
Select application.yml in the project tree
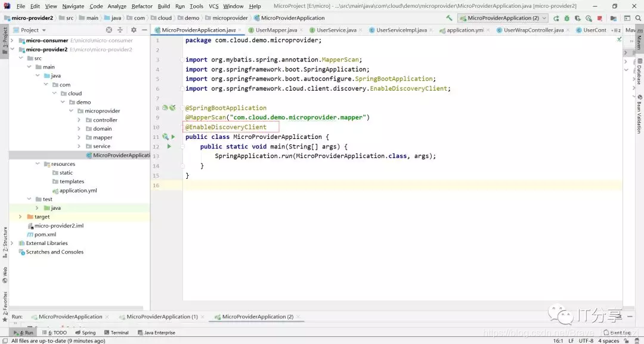pos(78,190)
